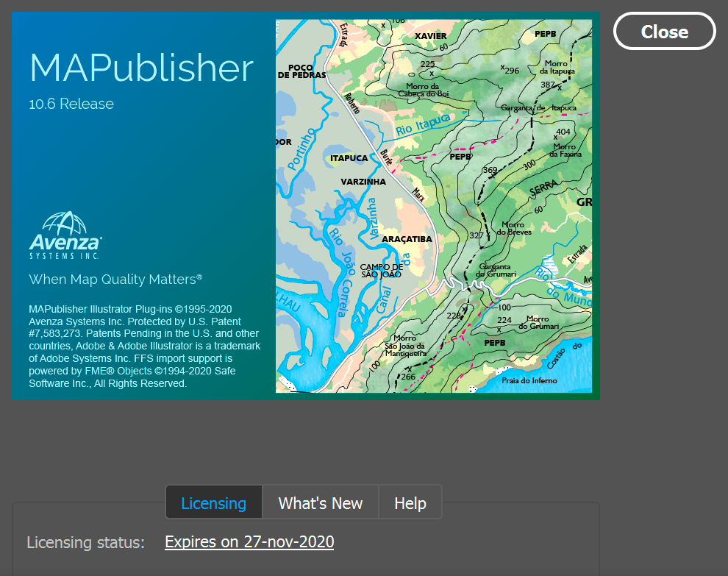Click the sample map thumbnail image
The image size is (728, 576).
(434, 206)
